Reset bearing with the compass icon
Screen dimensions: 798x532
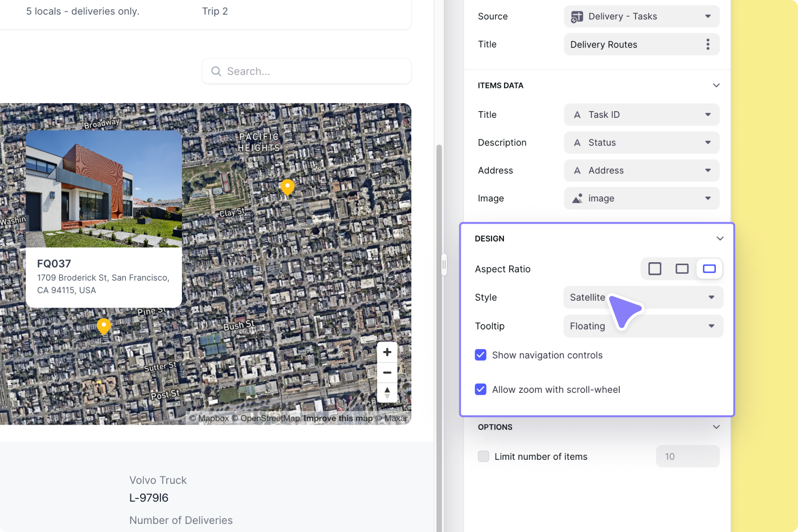[387, 393]
